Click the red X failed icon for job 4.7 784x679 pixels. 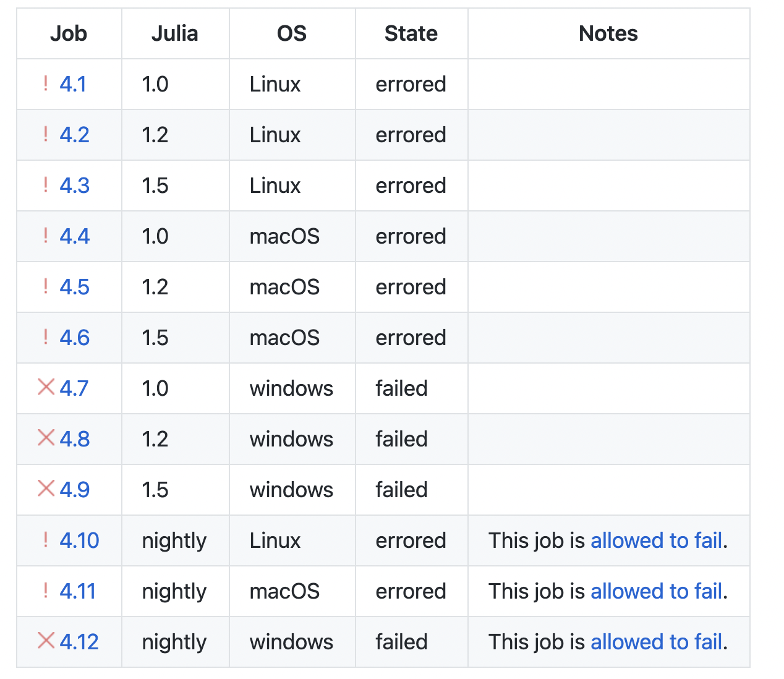point(46,387)
